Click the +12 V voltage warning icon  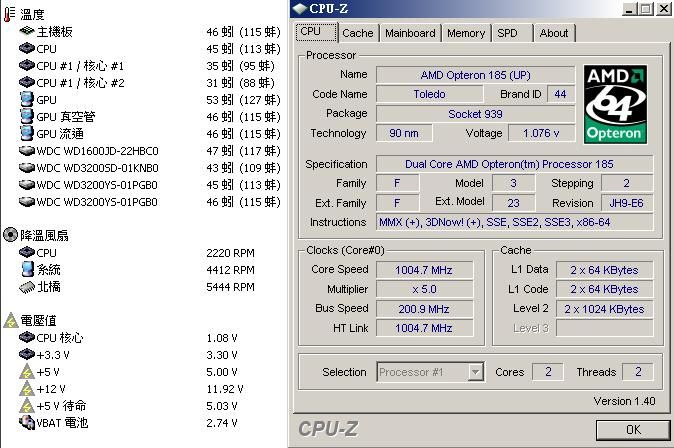click(x=26, y=389)
